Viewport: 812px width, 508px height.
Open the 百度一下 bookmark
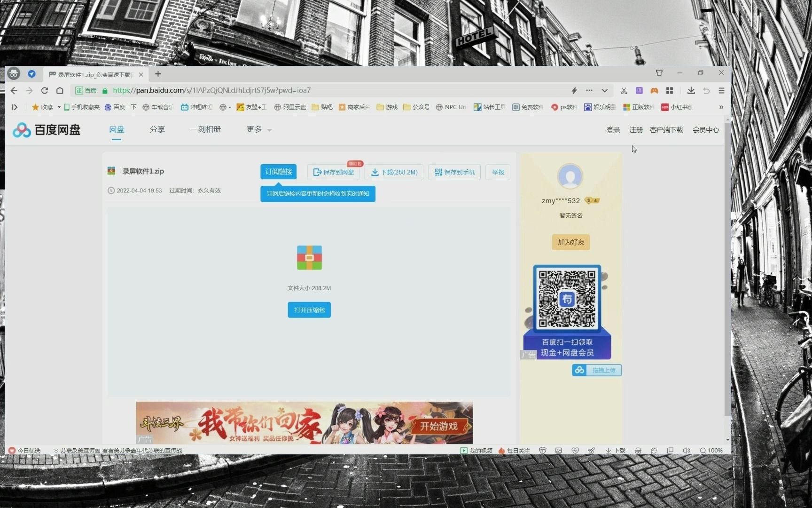tap(121, 107)
